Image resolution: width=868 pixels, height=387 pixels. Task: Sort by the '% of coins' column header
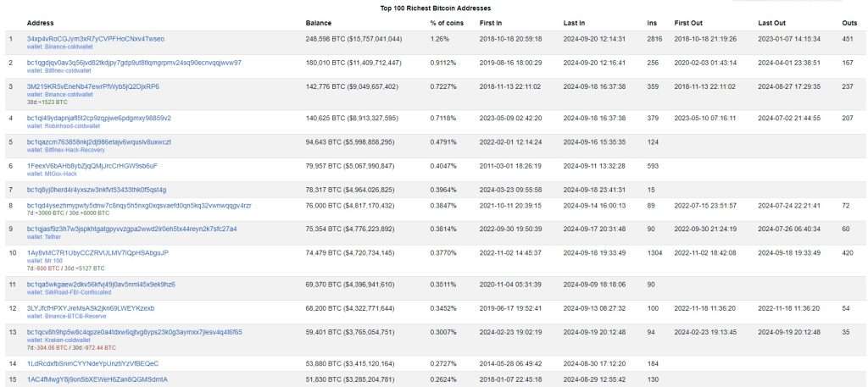tap(443, 22)
